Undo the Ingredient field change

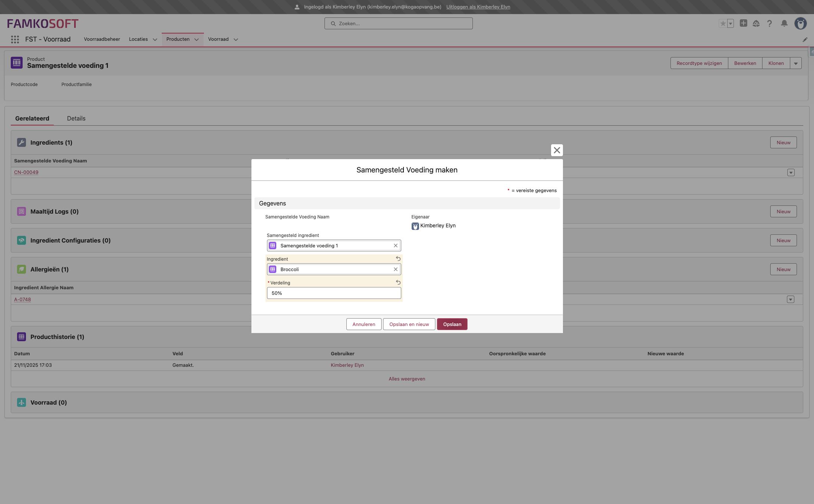(x=398, y=258)
